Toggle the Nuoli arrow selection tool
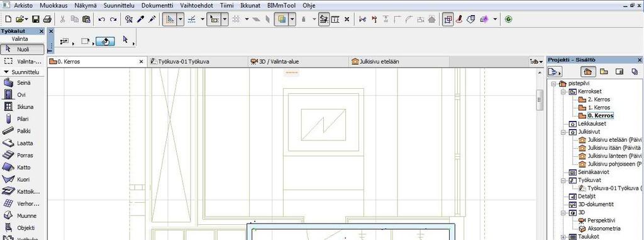 click(x=22, y=49)
